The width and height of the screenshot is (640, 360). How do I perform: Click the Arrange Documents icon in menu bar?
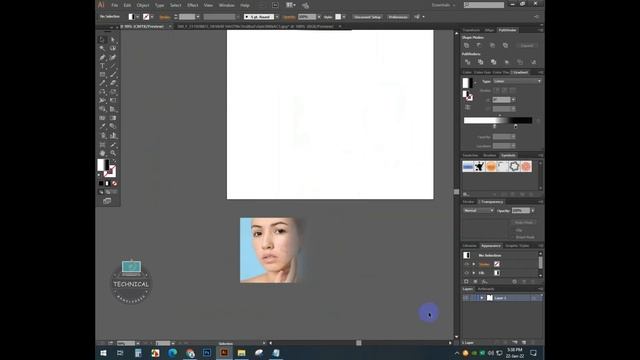pyautogui.click(x=291, y=5)
